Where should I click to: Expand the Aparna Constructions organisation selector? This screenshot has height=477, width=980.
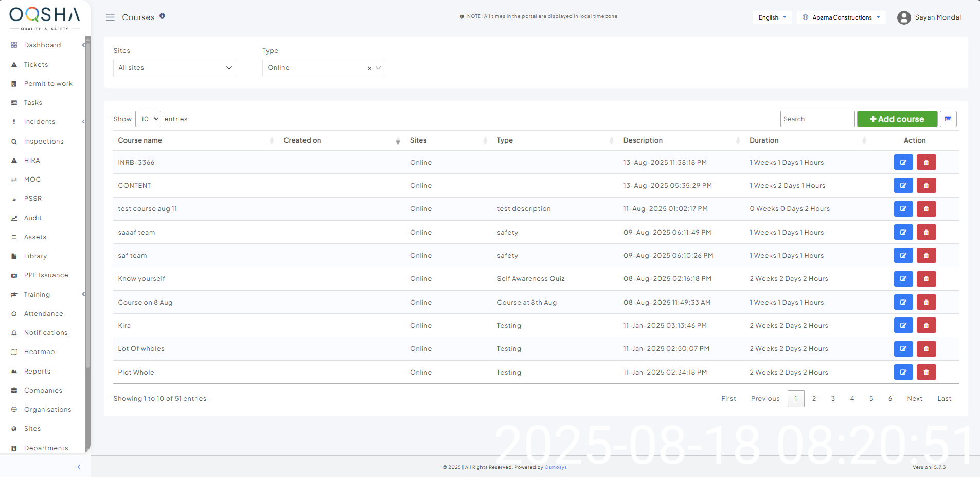coord(841,17)
